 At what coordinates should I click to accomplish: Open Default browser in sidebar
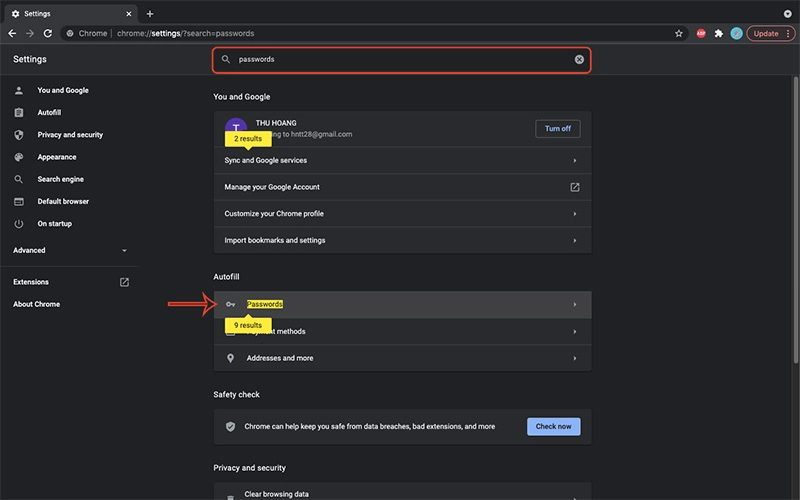(63, 202)
